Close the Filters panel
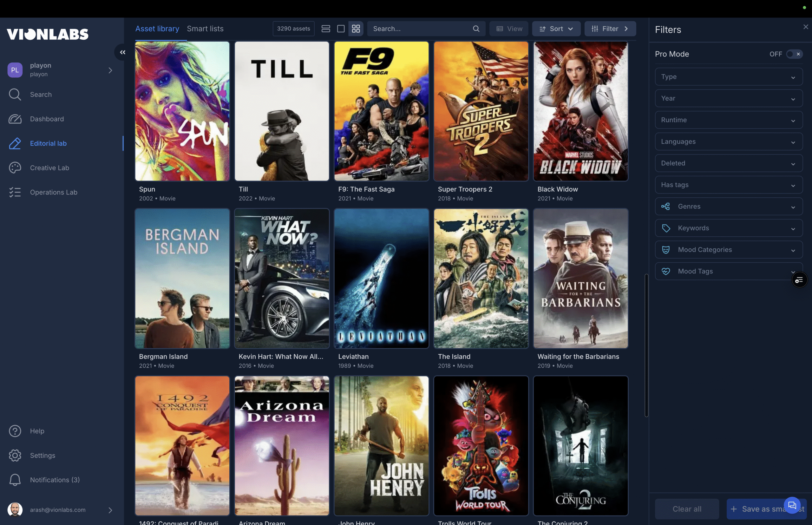The image size is (812, 525). click(806, 27)
